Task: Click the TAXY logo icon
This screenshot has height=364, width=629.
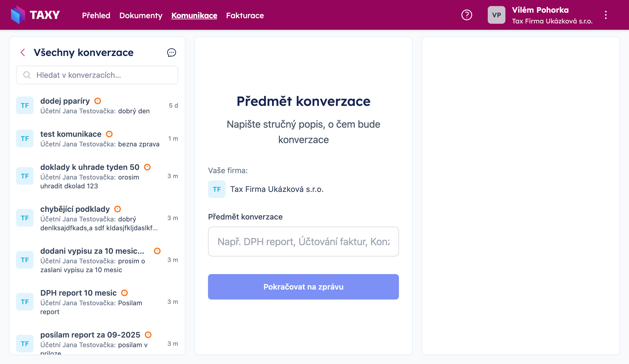Action: (x=18, y=15)
